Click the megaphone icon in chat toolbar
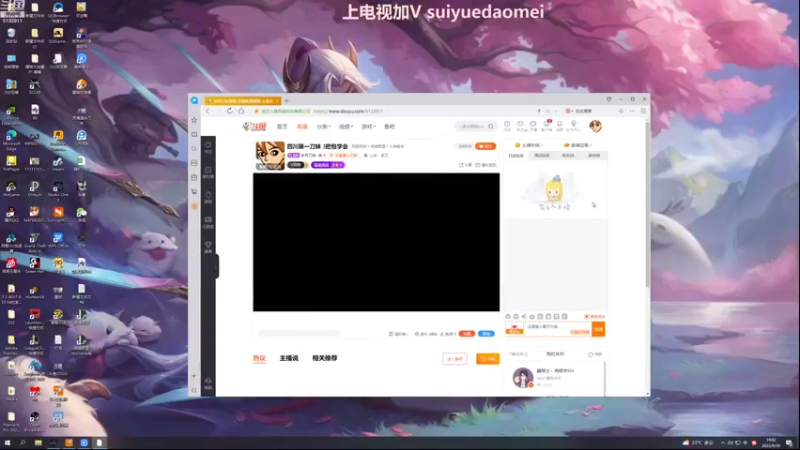Screen dimensions: 800x450 coord(524,317)
